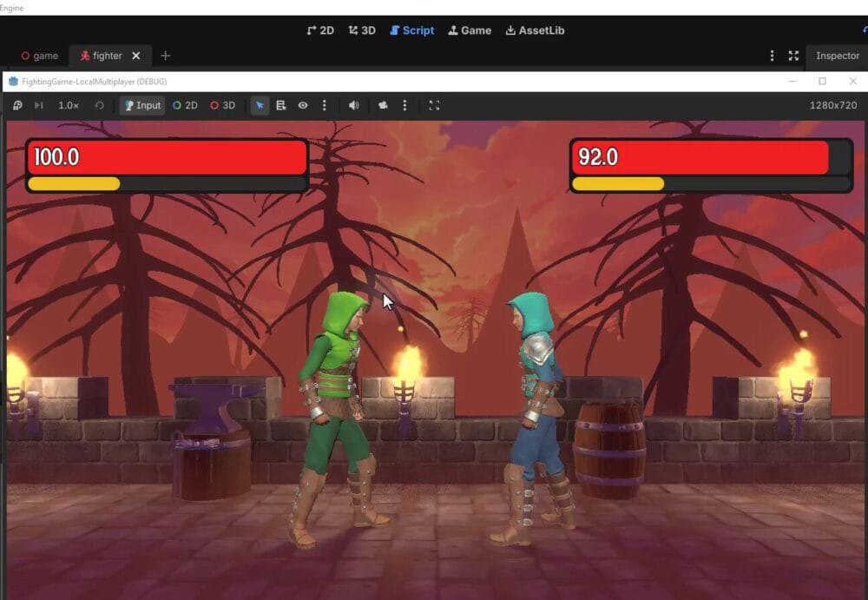Activate the select tool arrow
Viewport: 868px width, 600px height.
260,105
